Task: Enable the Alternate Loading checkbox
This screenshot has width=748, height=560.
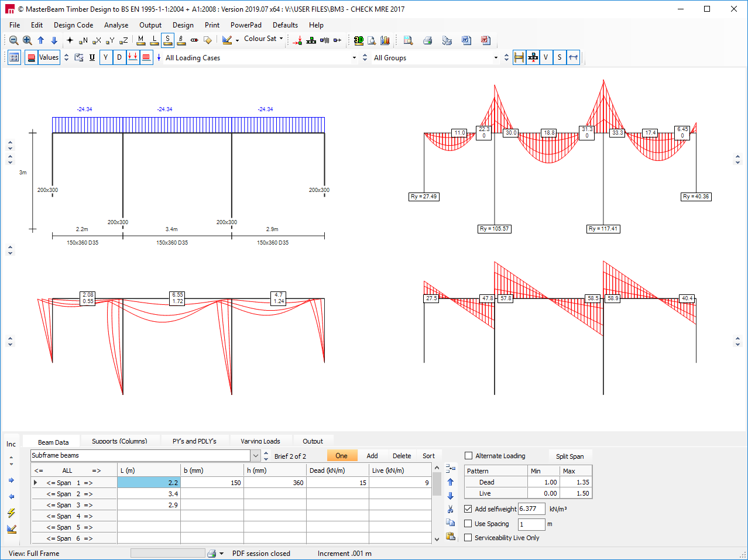Action: (468, 456)
